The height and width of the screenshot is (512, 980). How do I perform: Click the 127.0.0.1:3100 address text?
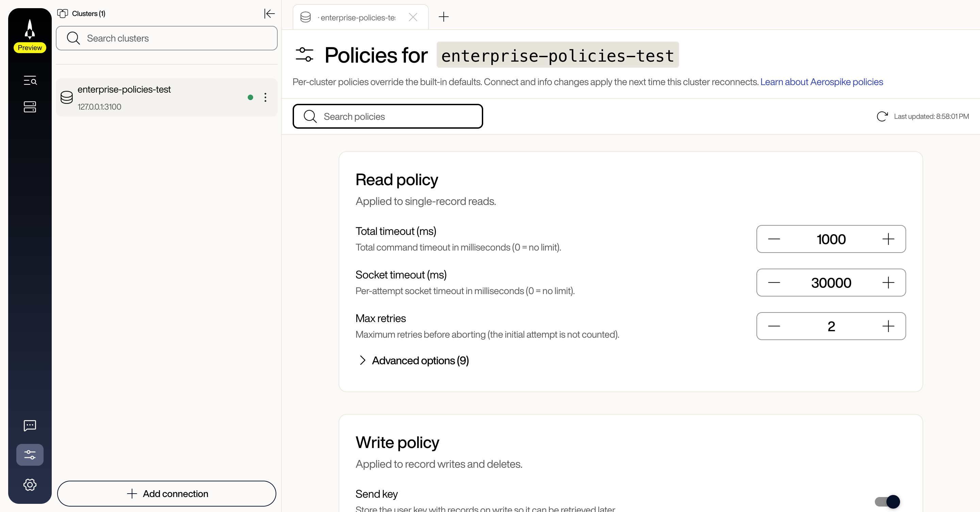(99, 107)
